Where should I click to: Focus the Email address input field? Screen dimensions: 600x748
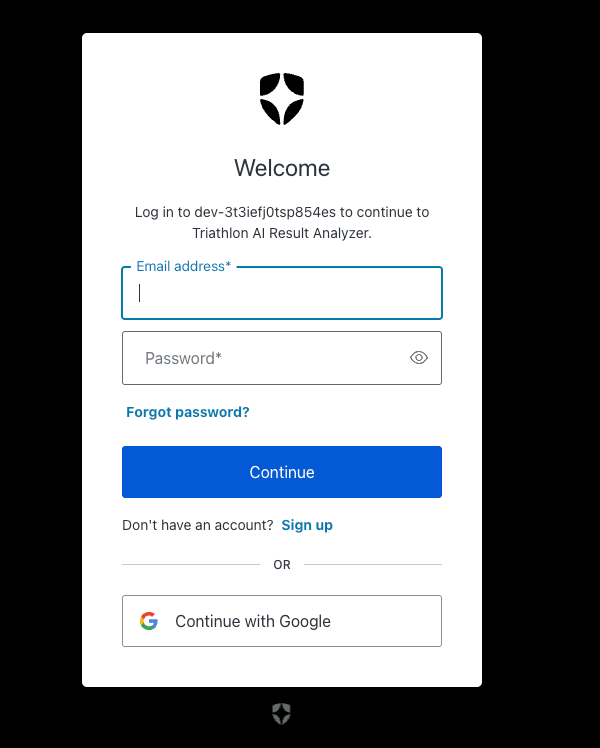pos(282,293)
